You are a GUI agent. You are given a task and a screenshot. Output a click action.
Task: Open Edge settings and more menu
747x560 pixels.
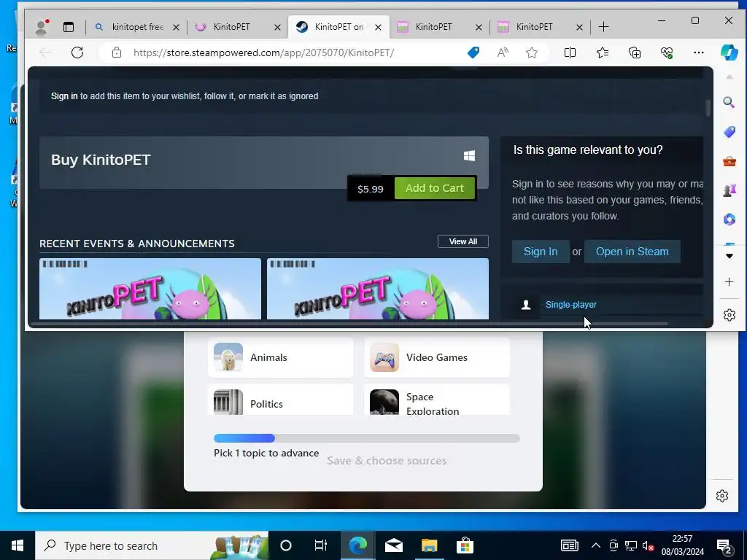click(x=698, y=52)
